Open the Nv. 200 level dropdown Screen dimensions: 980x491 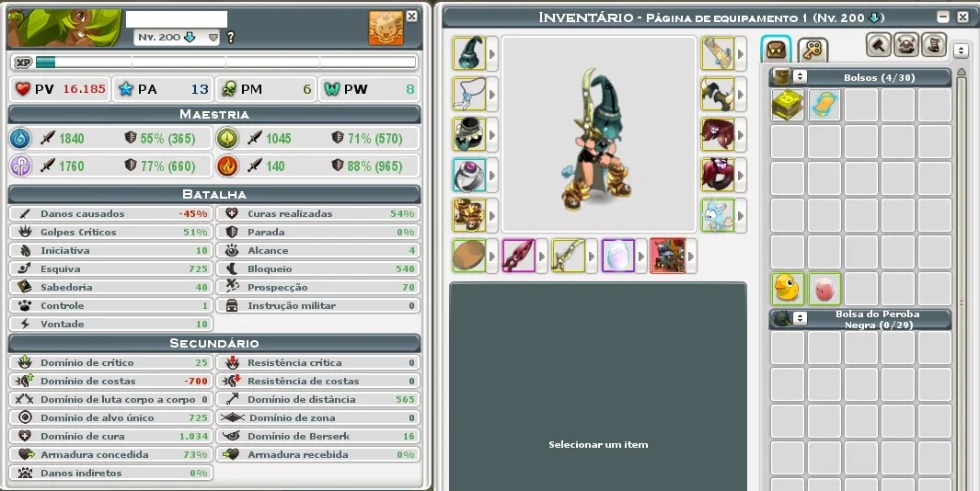213,38
